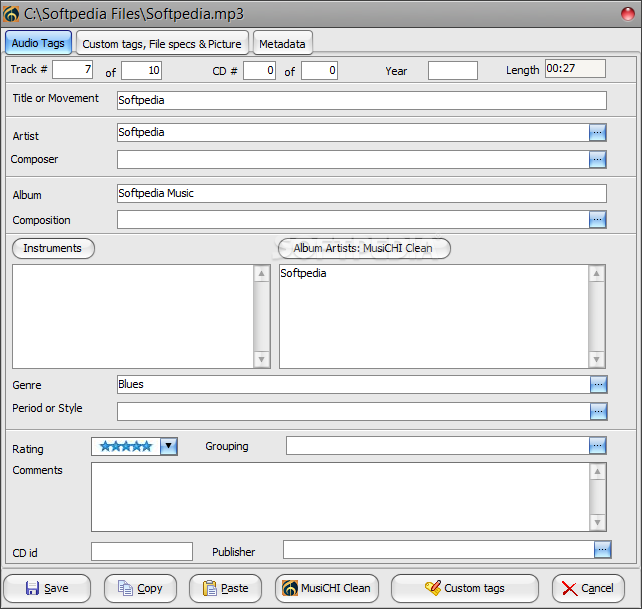
Task: Edit the Album field Softpedia Music
Action: [362, 193]
